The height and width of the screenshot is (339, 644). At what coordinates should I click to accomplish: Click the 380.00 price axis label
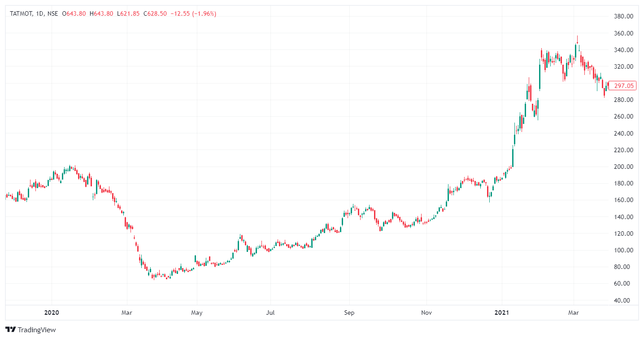tap(622, 16)
